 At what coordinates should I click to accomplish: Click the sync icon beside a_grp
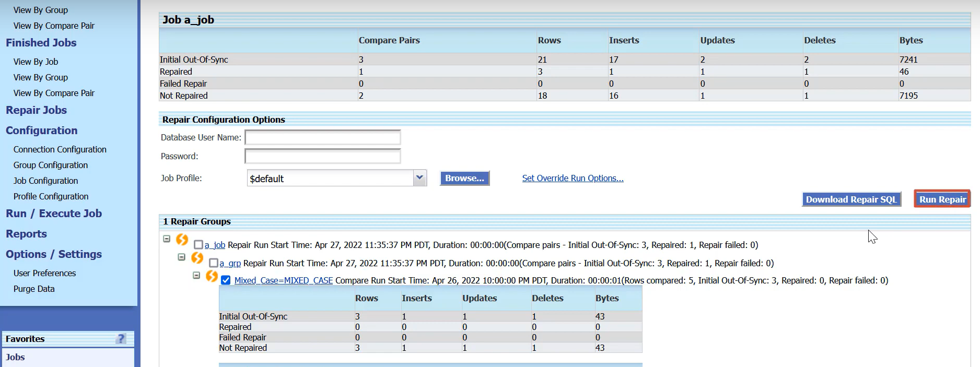pyautogui.click(x=197, y=258)
